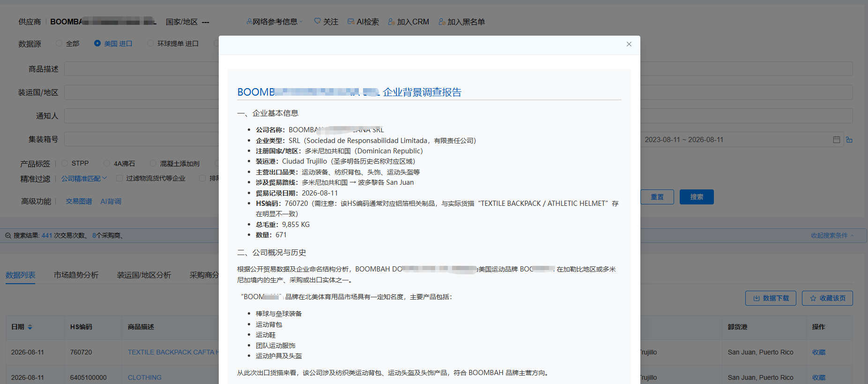Viewport: 868px width, 384px height.
Task: Click the 数量 671 line
Action: [x=271, y=235]
